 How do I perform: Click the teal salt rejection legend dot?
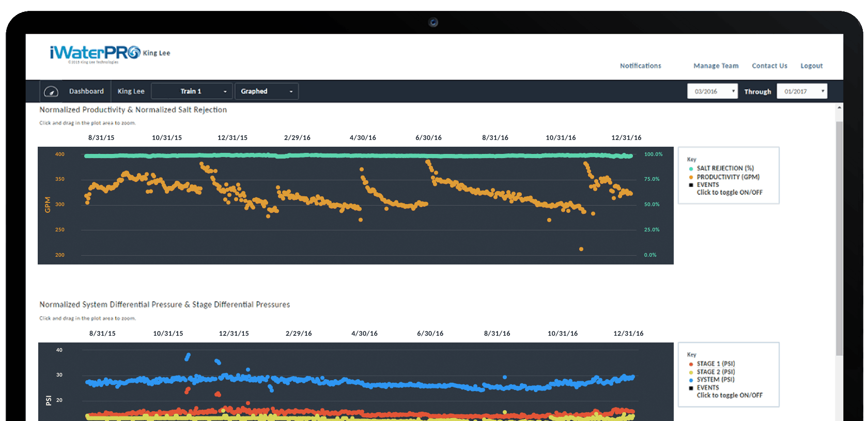point(691,169)
